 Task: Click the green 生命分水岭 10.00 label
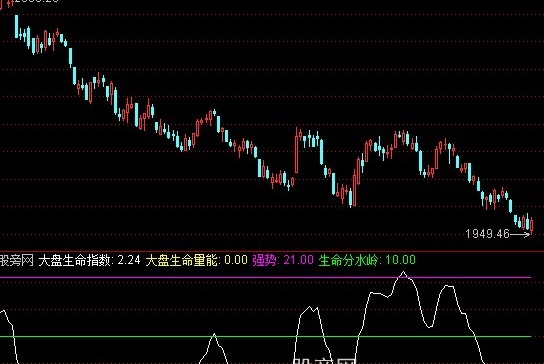[x=367, y=260]
